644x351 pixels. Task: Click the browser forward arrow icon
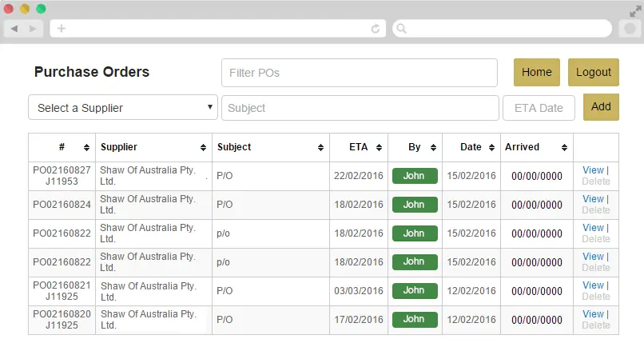pyautogui.click(x=33, y=28)
